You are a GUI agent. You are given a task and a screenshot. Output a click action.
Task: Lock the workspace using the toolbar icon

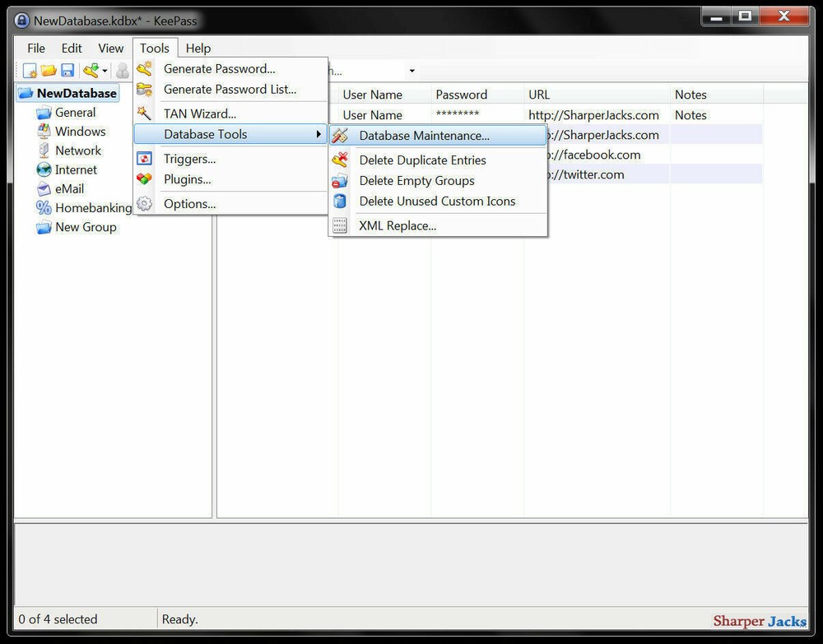click(x=123, y=70)
